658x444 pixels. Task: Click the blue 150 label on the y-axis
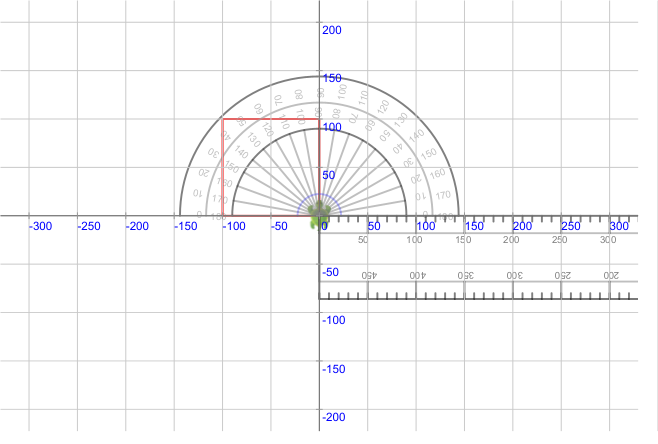point(331,78)
